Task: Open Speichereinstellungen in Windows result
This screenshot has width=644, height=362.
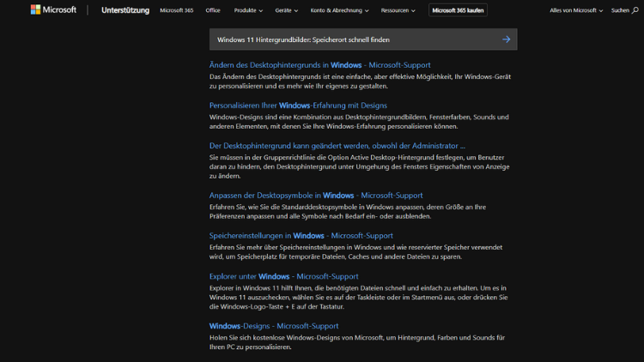Action: coord(301,236)
